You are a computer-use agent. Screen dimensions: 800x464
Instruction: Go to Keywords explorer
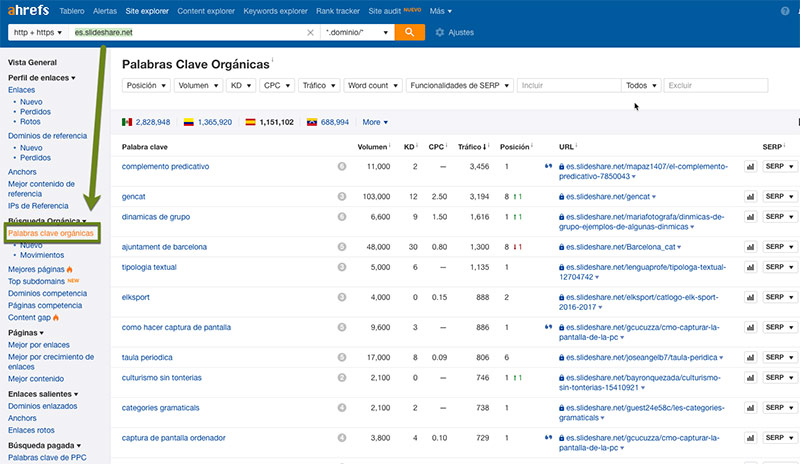click(x=276, y=11)
